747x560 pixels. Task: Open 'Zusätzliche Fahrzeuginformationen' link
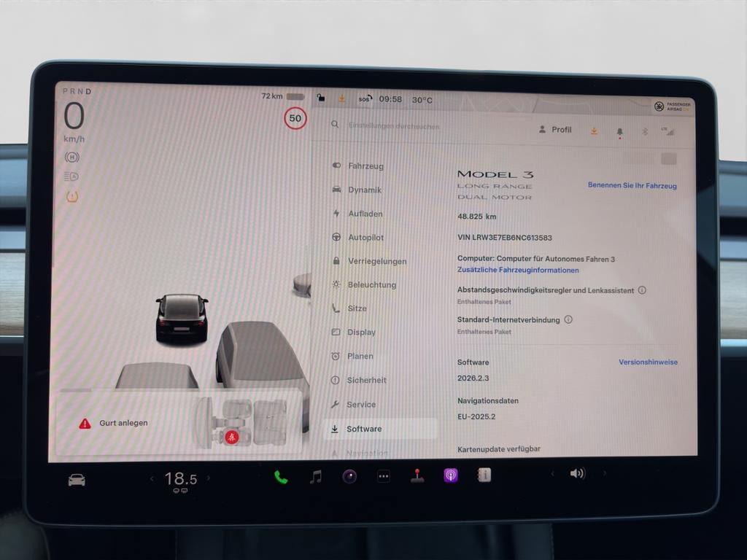[518, 270]
